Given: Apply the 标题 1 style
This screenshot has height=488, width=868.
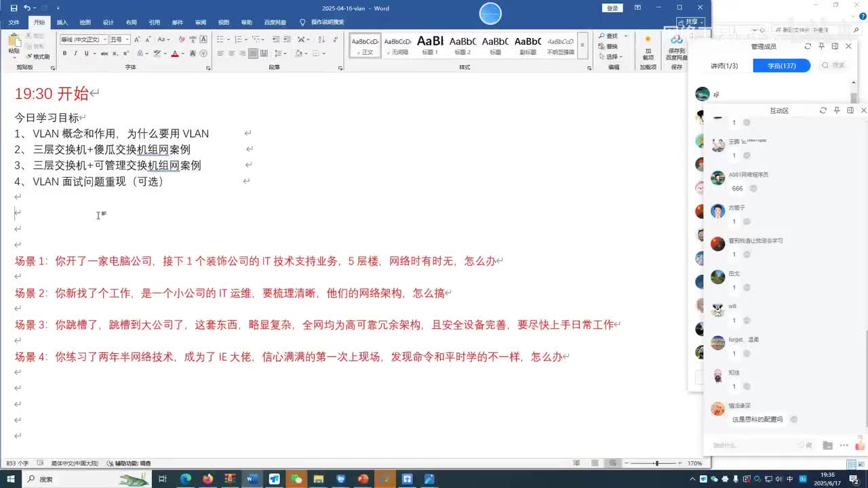Looking at the screenshot, I should coord(430,45).
